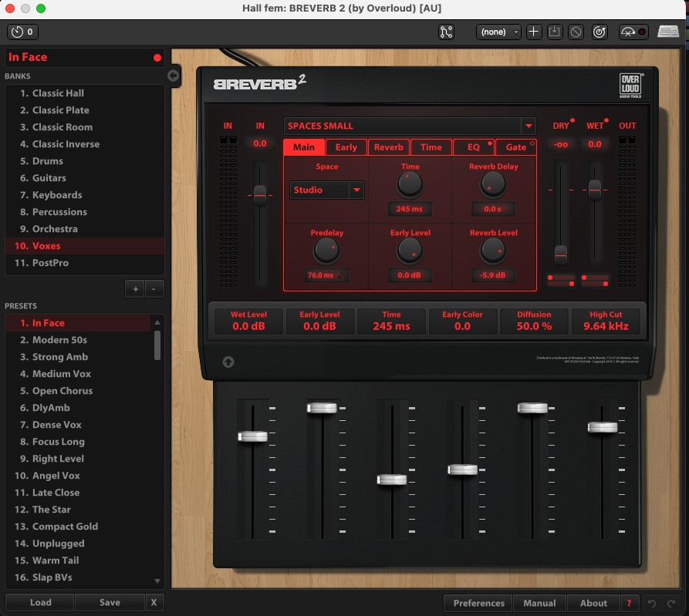Open the (none) preset dropdown in toolbar
The width and height of the screenshot is (689, 616).
point(498,32)
